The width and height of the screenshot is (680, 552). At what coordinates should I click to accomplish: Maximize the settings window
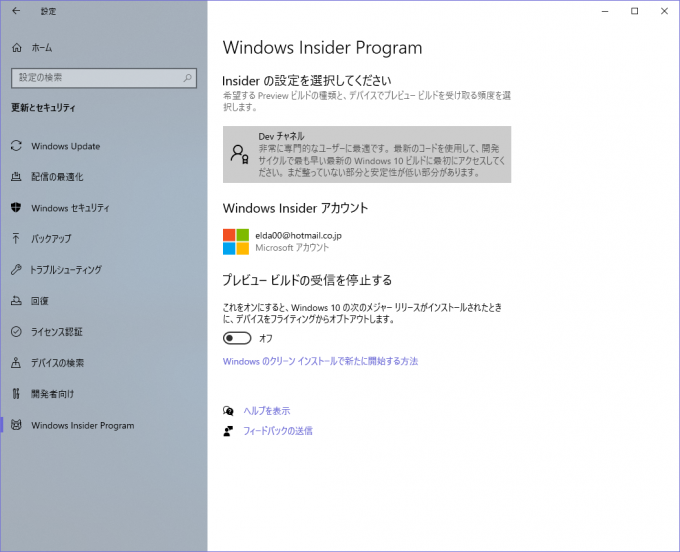coord(634,11)
